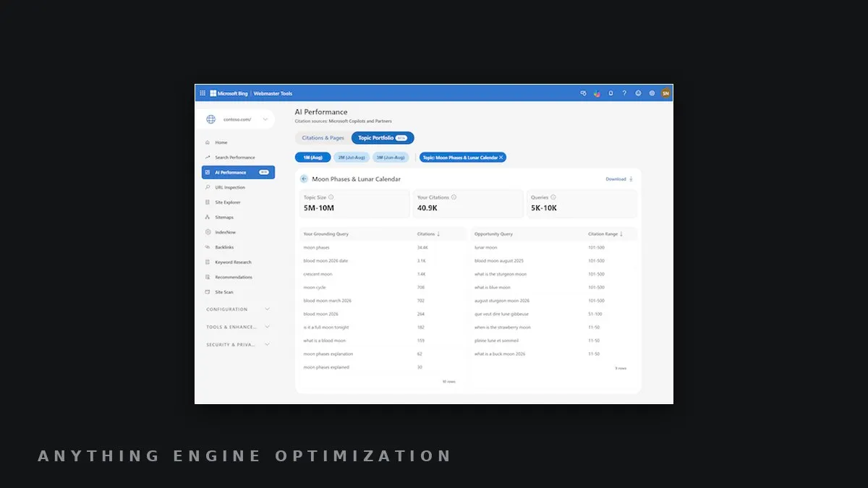868x488 pixels.
Task: Open the settings gear icon in header
Action: coord(652,93)
